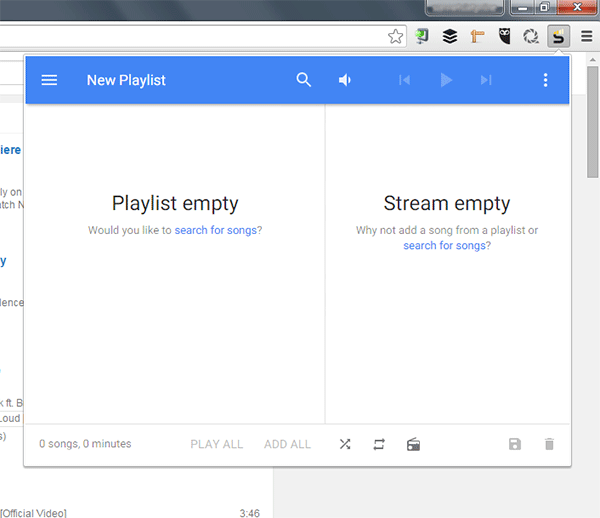Skip to previous track button
The image size is (600, 518).
(x=404, y=80)
